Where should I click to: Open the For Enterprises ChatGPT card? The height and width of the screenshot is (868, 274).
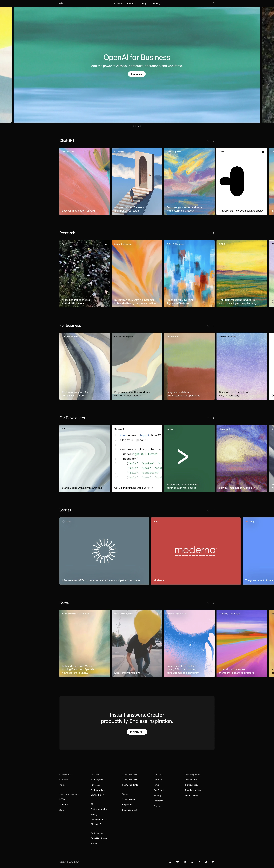coord(189,181)
